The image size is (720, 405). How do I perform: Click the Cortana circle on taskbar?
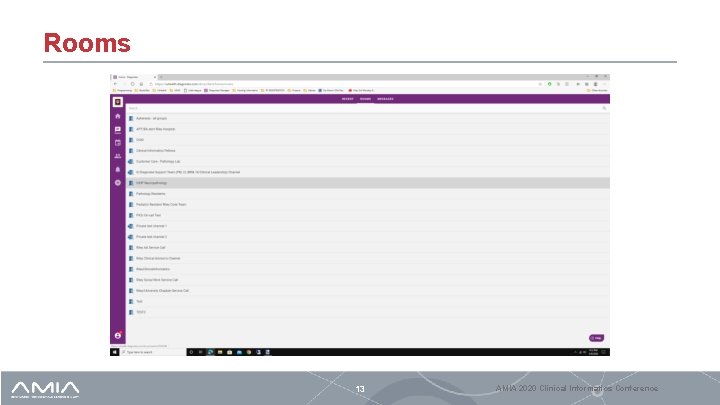(191, 352)
